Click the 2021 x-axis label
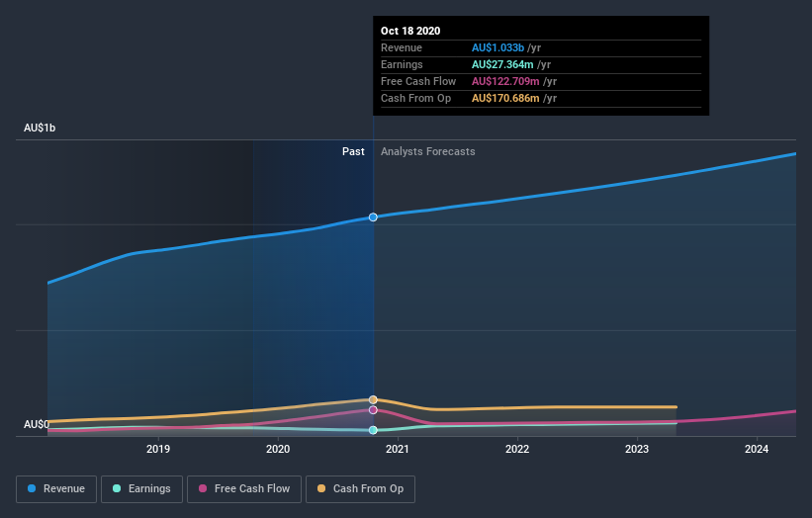Image resolution: width=812 pixels, height=518 pixels. click(398, 449)
